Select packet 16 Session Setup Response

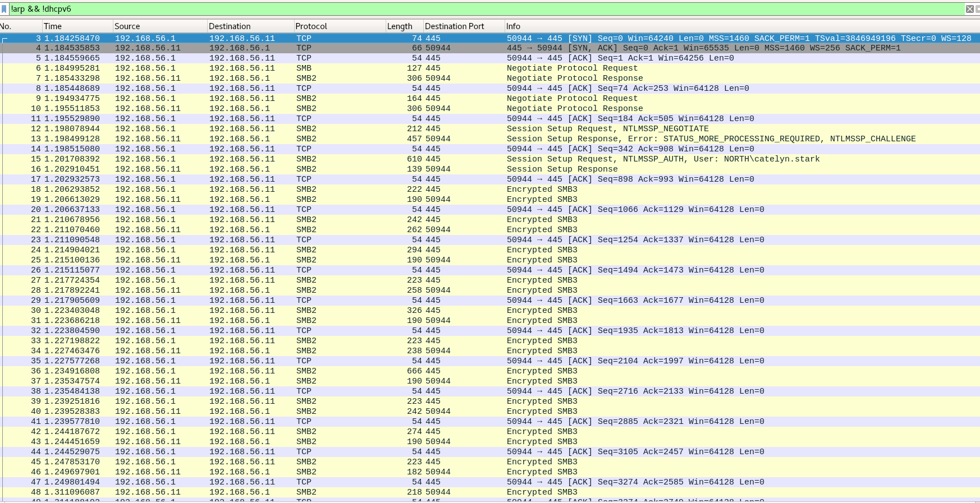[x=490, y=169]
